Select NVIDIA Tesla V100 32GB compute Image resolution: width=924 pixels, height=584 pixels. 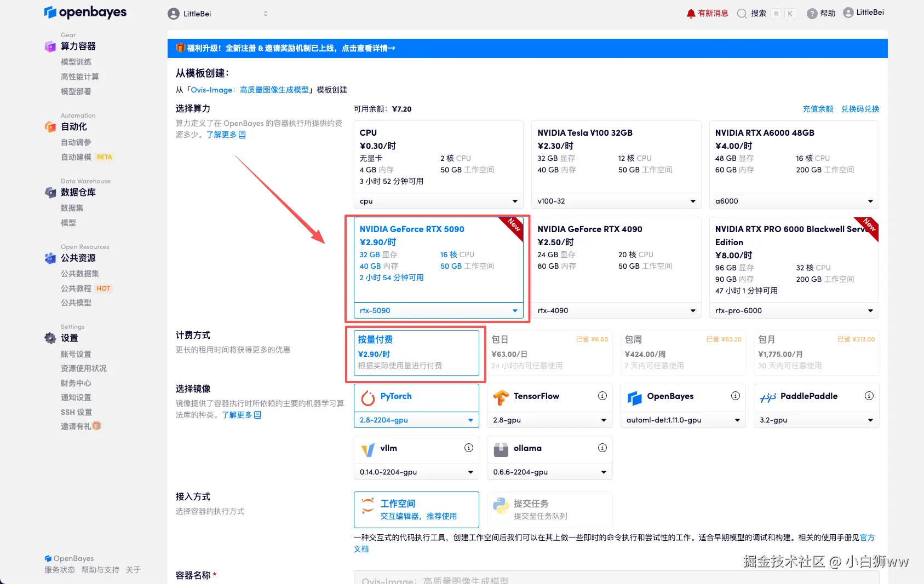616,157
